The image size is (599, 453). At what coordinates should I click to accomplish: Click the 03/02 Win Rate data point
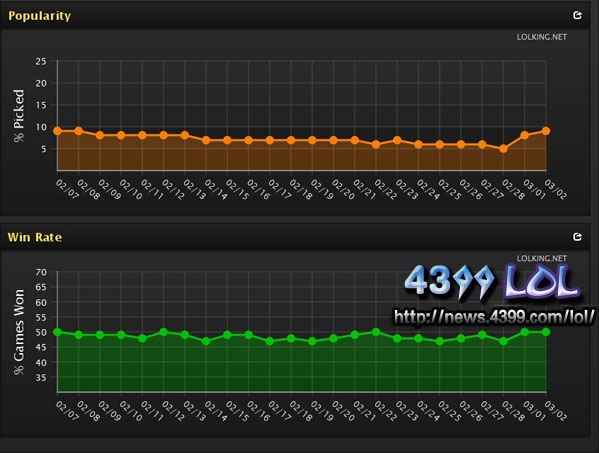point(546,332)
